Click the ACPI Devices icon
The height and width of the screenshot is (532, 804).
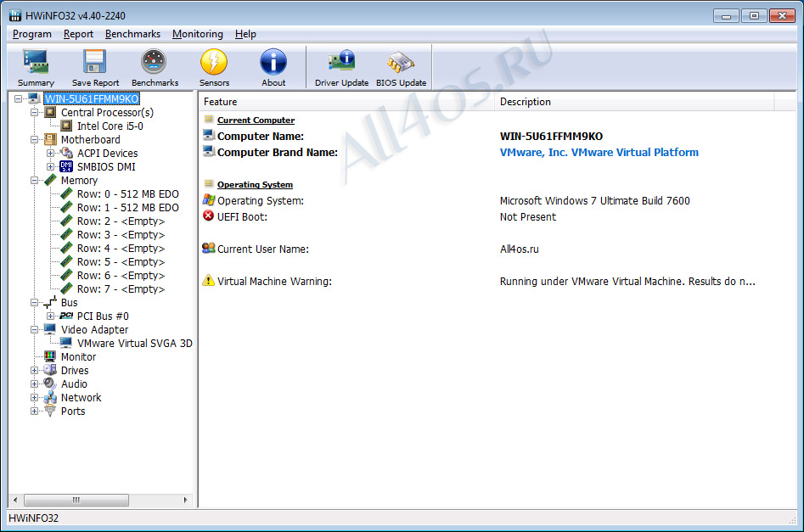tap(67, 153)
